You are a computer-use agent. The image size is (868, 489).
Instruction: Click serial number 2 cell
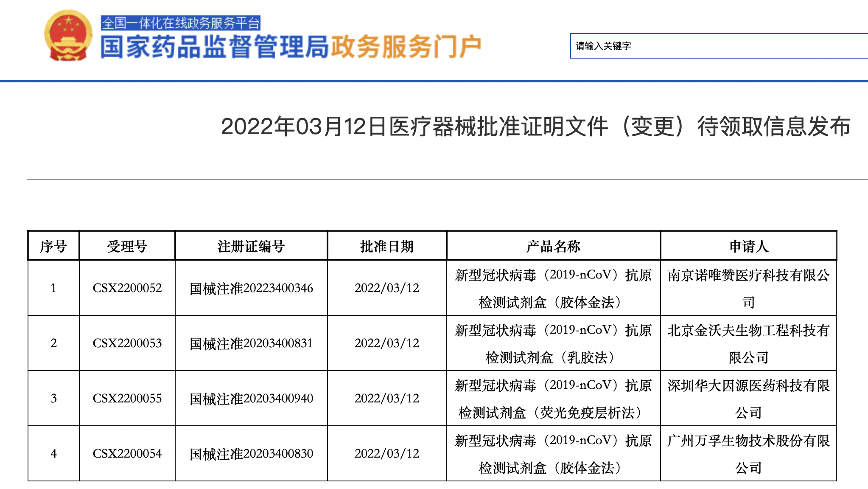pos(53,343)
